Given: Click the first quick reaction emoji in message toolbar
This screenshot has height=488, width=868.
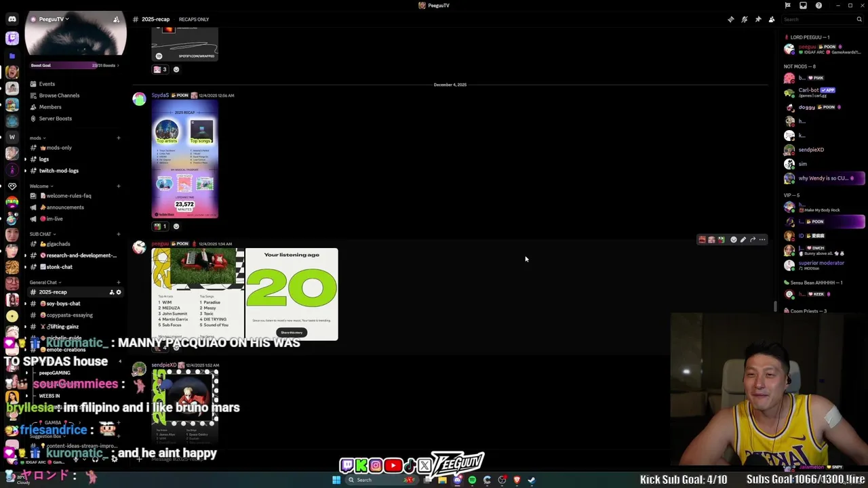Looking at the screenshot, I should (x=702, y=239).
